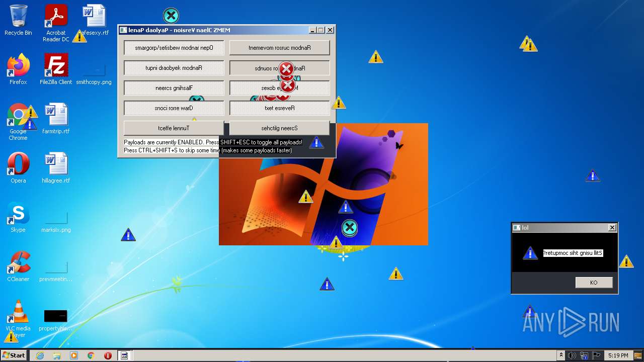The height and width of the screenshot is (362, 644).
Task: Click the 'txet esreveR' button
Action: coord(280,108)
